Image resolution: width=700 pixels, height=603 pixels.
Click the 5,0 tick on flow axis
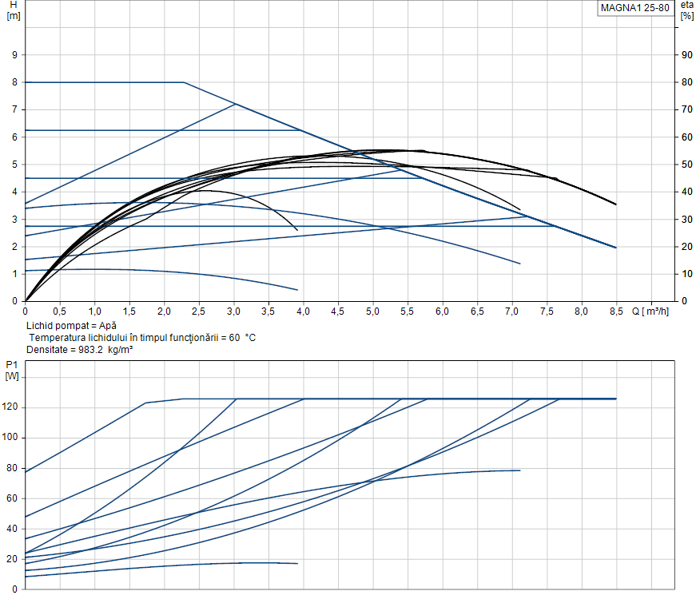tap(372, 311)
